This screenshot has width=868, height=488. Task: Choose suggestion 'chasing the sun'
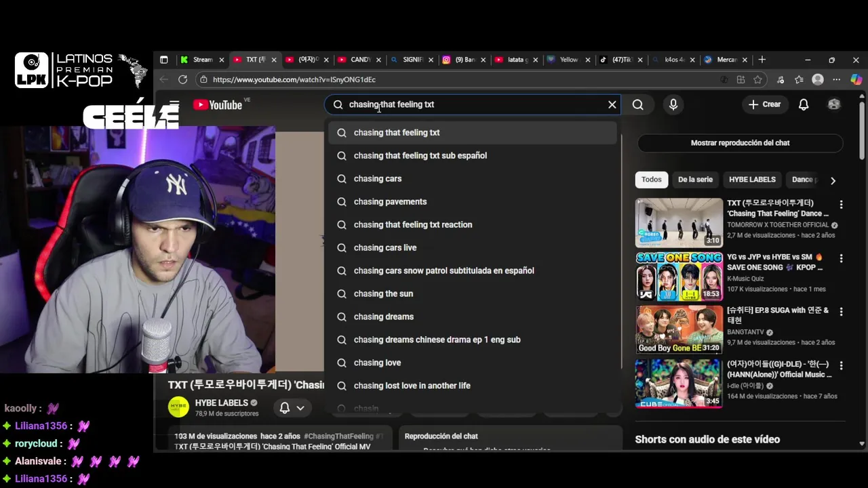(472, 294)
